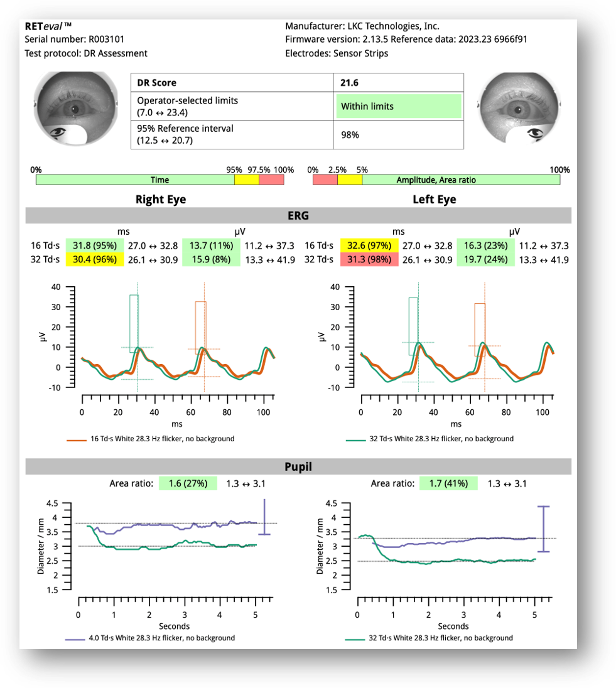The width and height of the screenshot is (616, 688).
Task: Select right eye area ratio 1.6 (27%)
Action: [188, 483]
